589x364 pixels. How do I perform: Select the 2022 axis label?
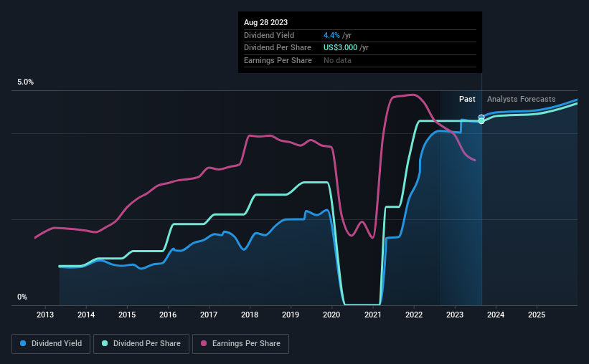coord(414,315)
